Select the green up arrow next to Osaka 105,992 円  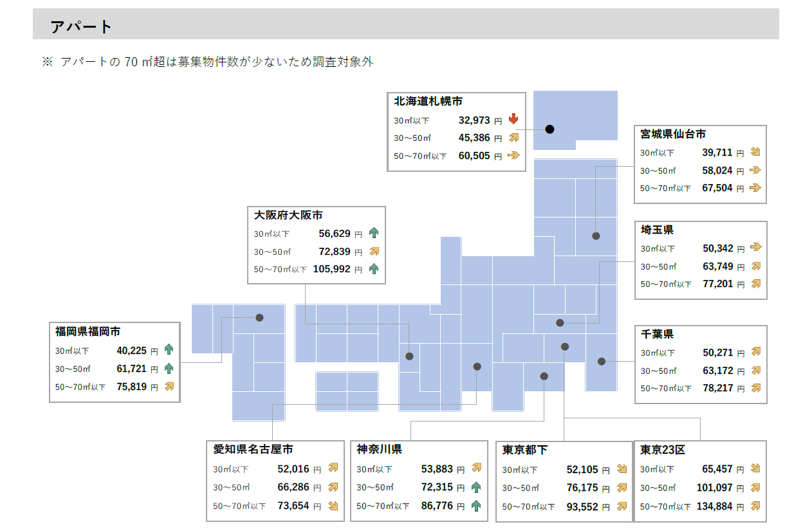pyautogui.click(x=374, y=269)
